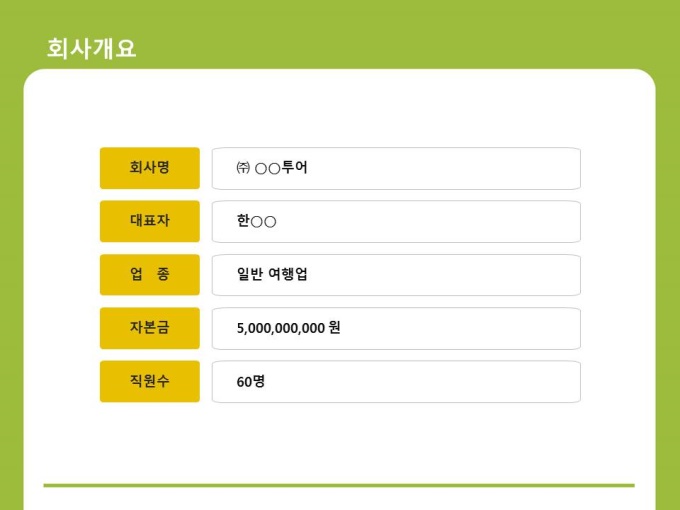Select the word 투어 in company name
Viewport: 680px width, 510px height.
pos(295,168)
